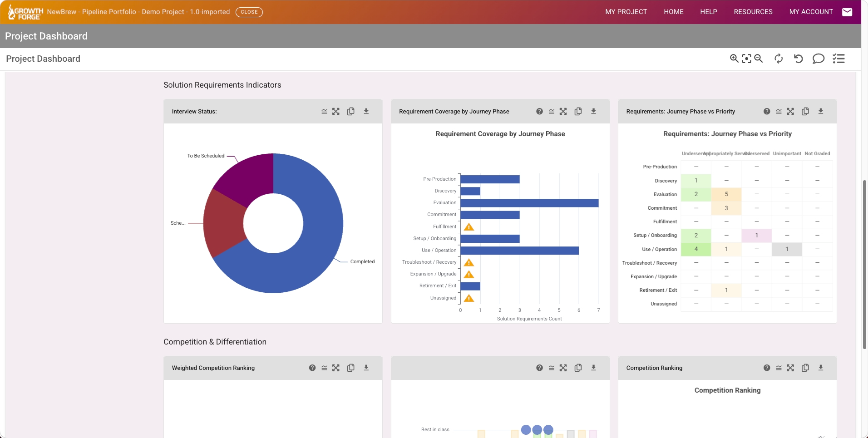The height and width of the screenshot is (438, 868).
Task: Click the 'Unimportant' column header
Action: point(787,153)
